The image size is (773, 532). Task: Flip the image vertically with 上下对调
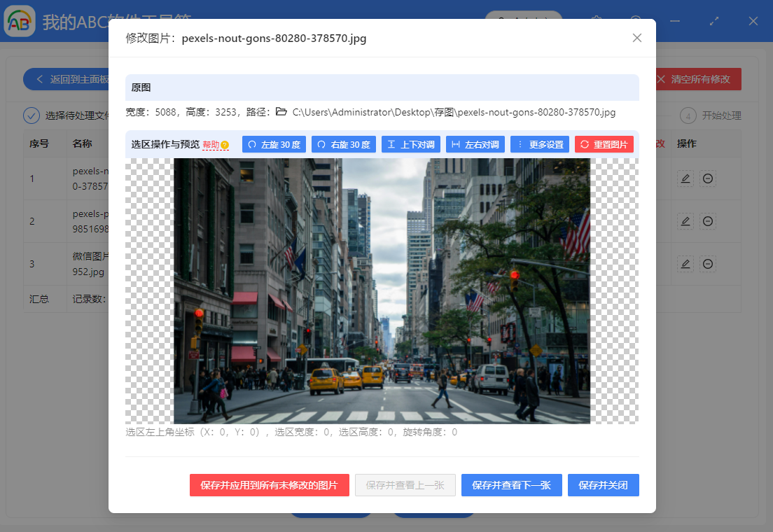pos(410,143)
